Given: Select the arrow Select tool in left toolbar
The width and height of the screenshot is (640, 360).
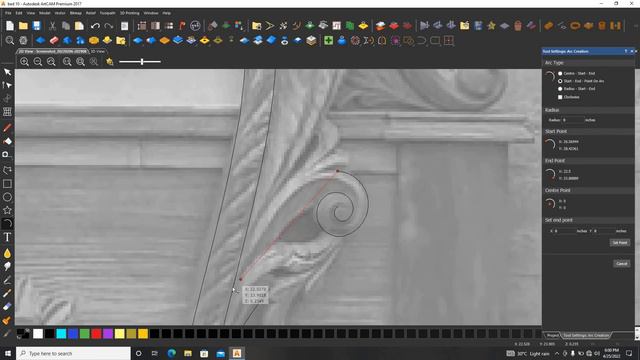Looking at the screenshot, I should pos(7,72).
